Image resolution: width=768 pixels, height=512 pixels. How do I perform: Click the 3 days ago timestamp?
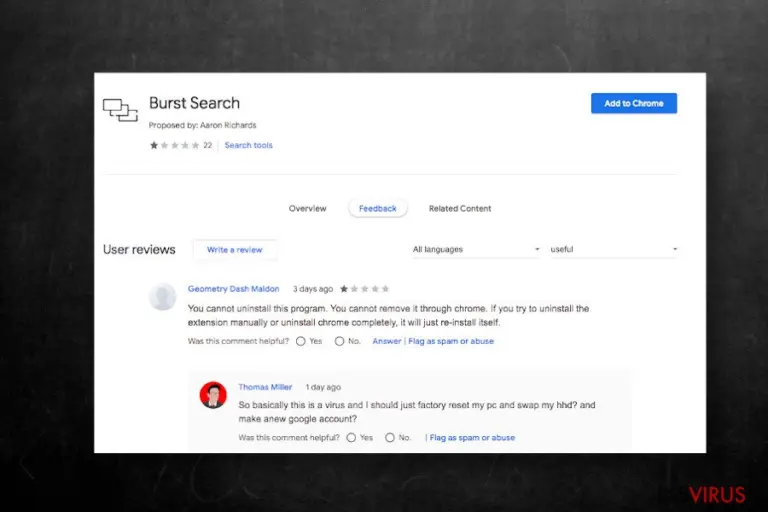(x=313, y=289)
